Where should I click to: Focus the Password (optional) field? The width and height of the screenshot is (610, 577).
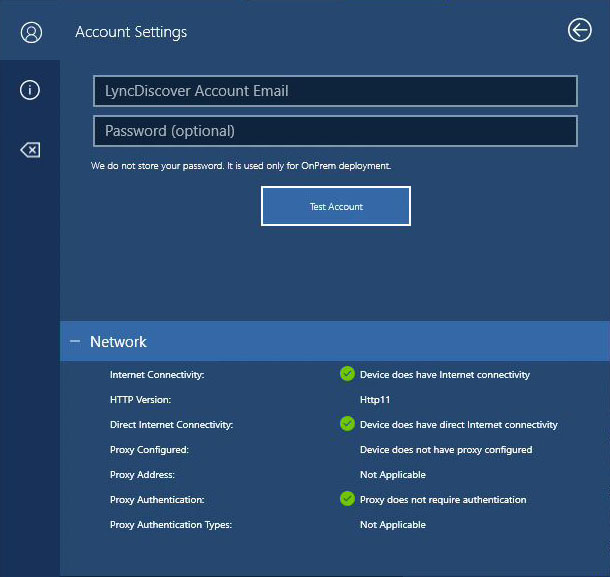(335, 131)
